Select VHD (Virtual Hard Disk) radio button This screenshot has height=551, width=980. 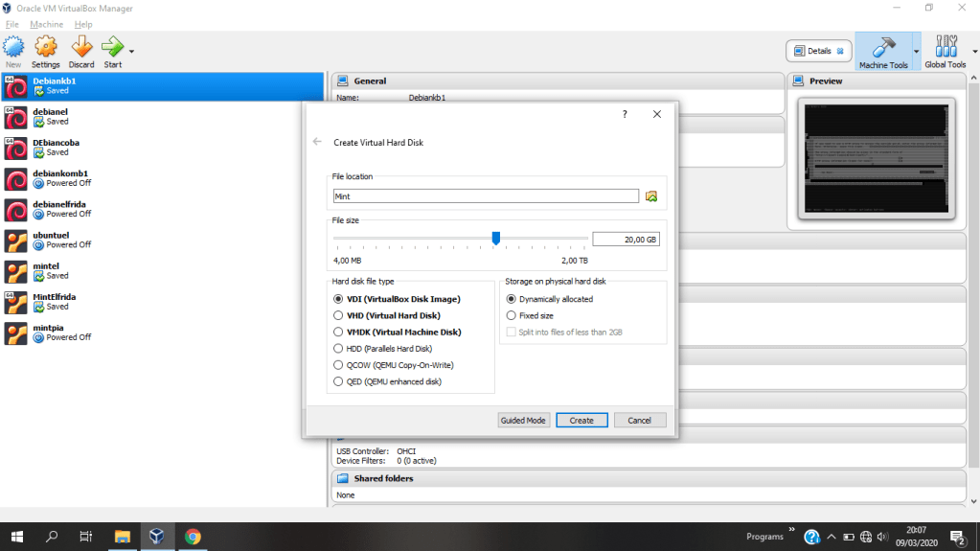click(x=338, y=315)
